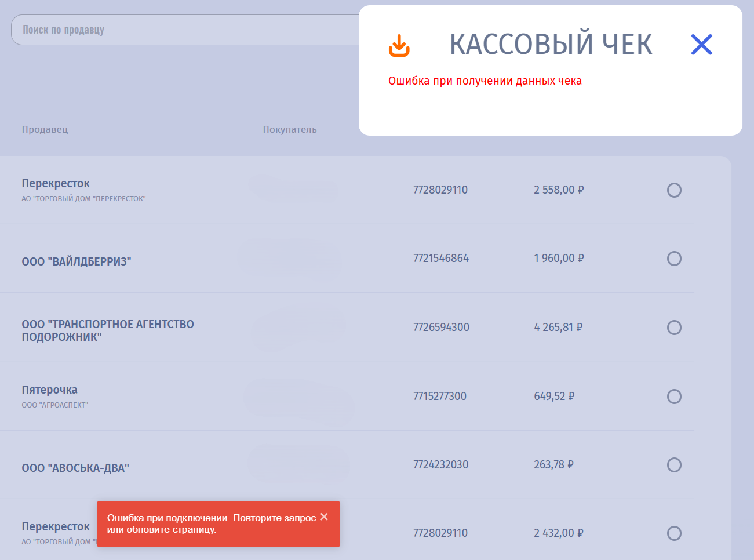Click the КАССОВЫЙ ЧЕК heading

click(x=551, y=45)
